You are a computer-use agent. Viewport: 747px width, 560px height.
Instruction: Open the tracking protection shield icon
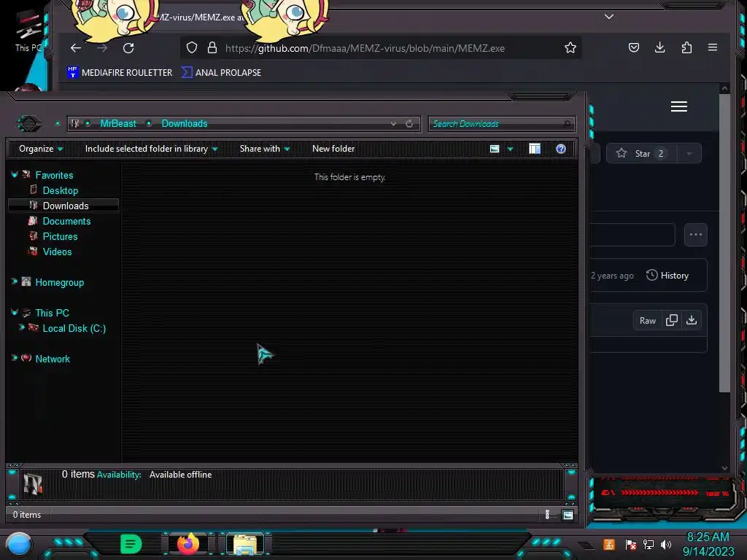point(192,47)
